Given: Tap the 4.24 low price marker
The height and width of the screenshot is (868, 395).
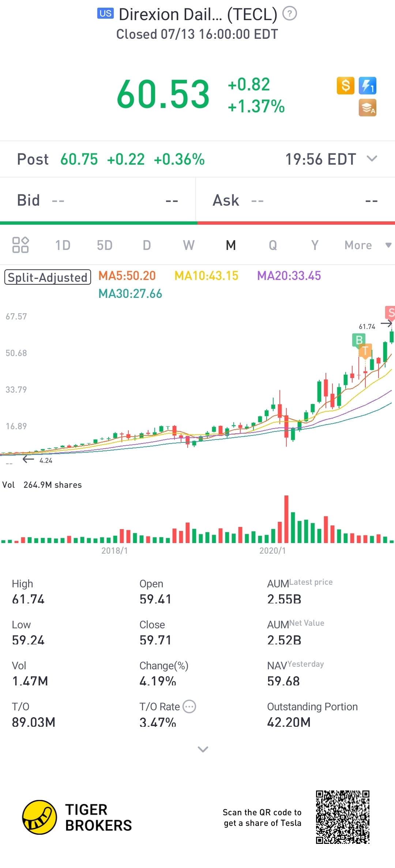Looking at the screenshot, I should tap(46, 461).
